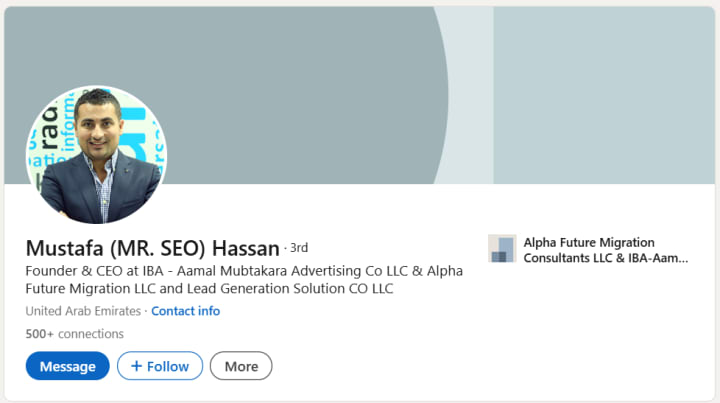
Task: Click the dot separator before Contact info
Action: click(x=146, y=311)
